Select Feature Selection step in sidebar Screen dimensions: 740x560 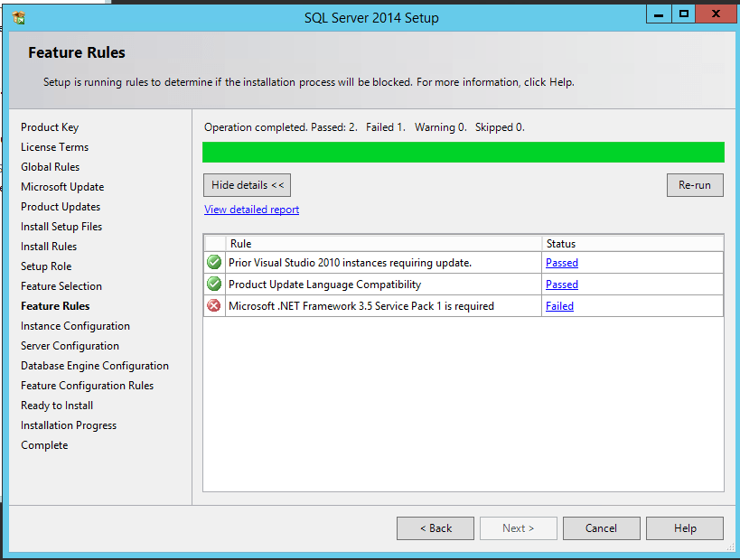pyautogui.click(x=61, y=286)
